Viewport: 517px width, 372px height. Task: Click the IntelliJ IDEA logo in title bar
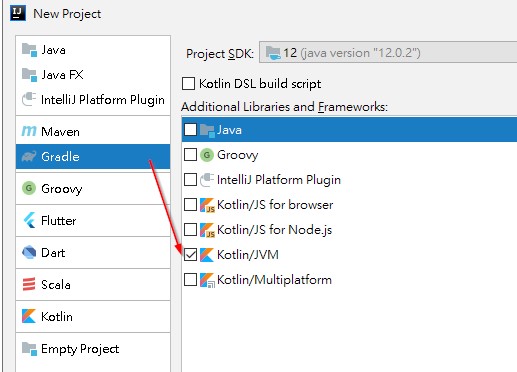pyautogui.click(x=18, y=13)
